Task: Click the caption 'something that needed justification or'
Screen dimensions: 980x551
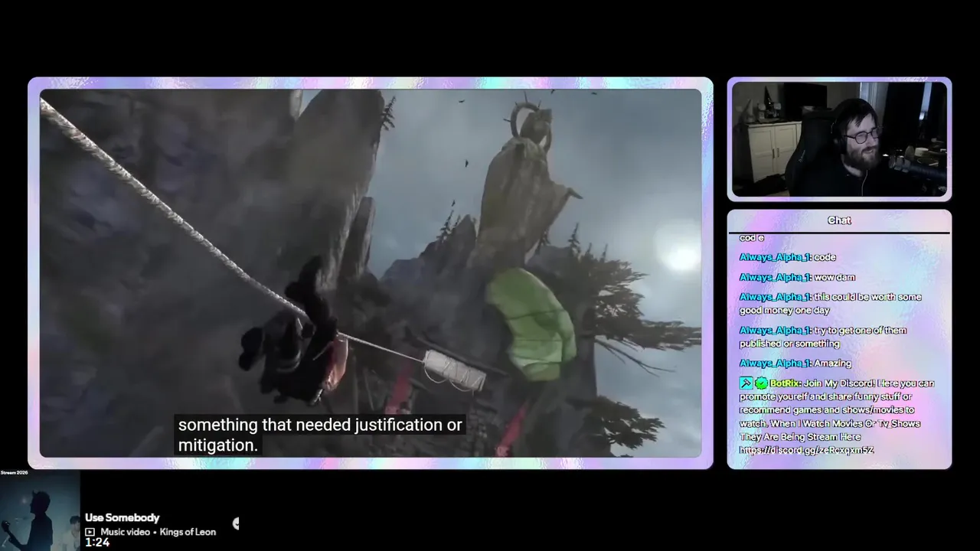Action: 320,425
